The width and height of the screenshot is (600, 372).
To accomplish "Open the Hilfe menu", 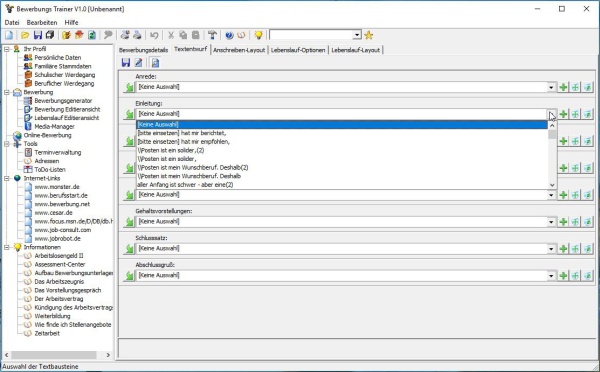I will tap(71, 23).
